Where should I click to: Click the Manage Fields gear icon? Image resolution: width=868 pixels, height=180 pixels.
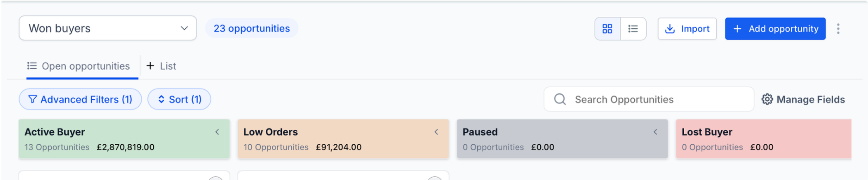point(767,99)
